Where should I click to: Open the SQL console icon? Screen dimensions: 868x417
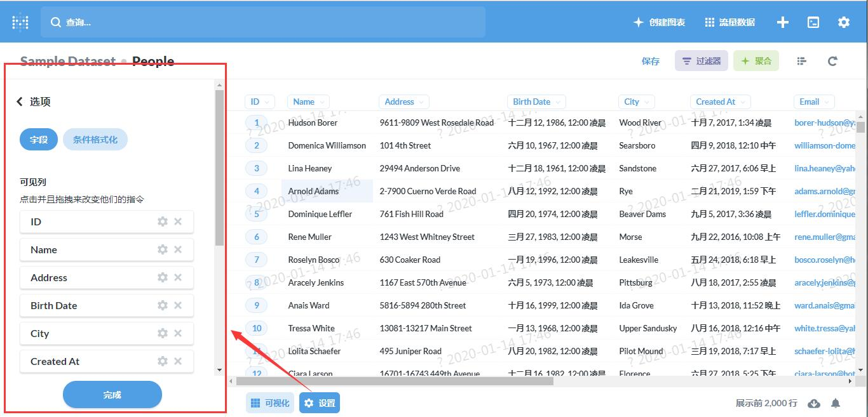(x=813, y=22)
